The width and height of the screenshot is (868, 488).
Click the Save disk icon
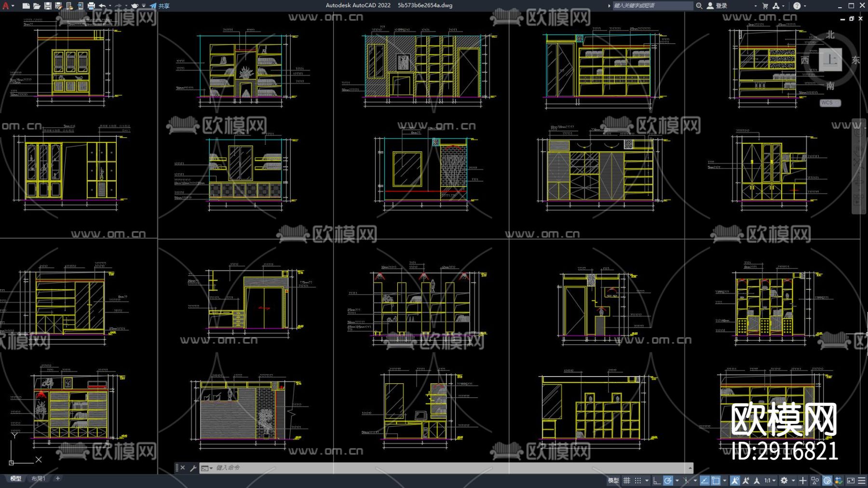[48, 6]
